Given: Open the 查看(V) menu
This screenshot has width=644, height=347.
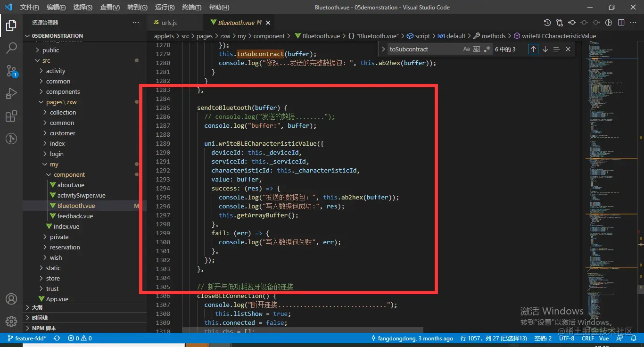Looking at the screenshot, I should pyautogui.click(x=110, y=7).
